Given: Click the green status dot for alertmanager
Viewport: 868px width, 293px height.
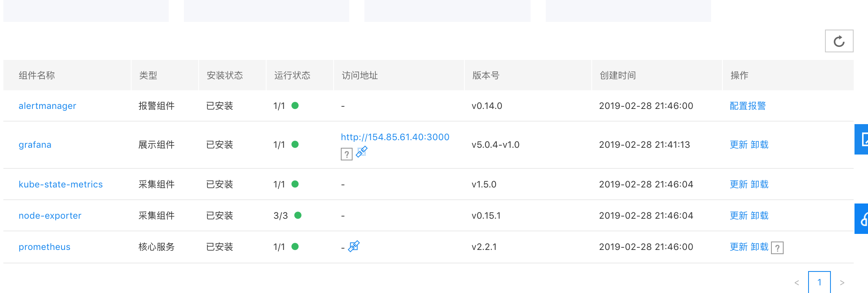Looking at the screenshot, I should click(295, 106).
